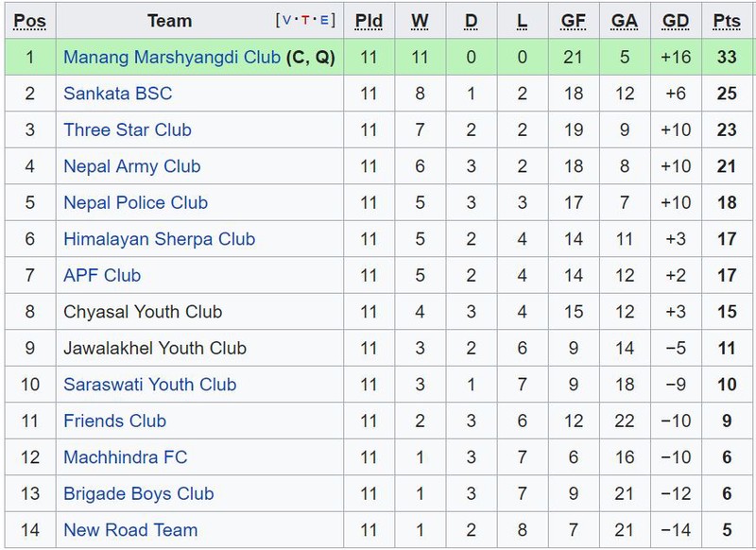Open the Himalayan Sherpa Club link

tap(159, 239)
